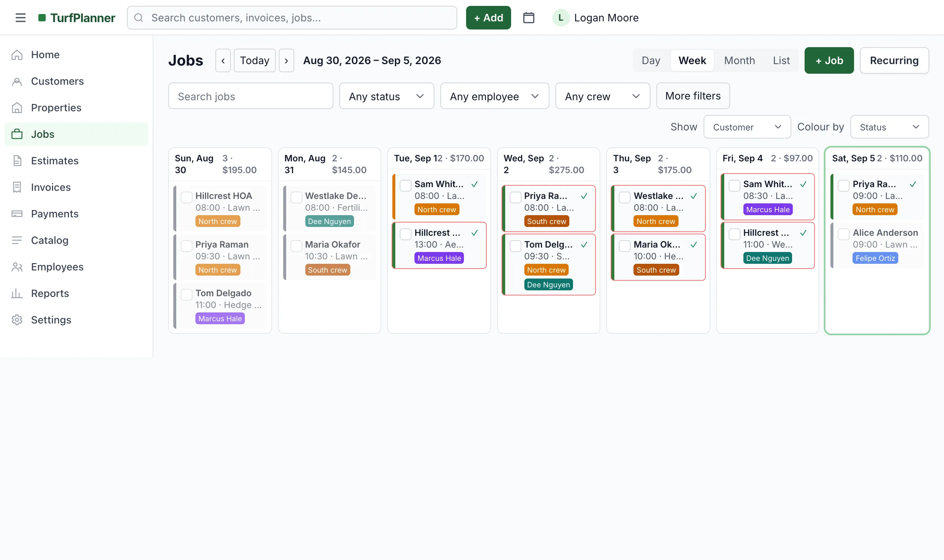Tick checkbox on Tuesday Sam Whit 08:00 job

[406, 185]
